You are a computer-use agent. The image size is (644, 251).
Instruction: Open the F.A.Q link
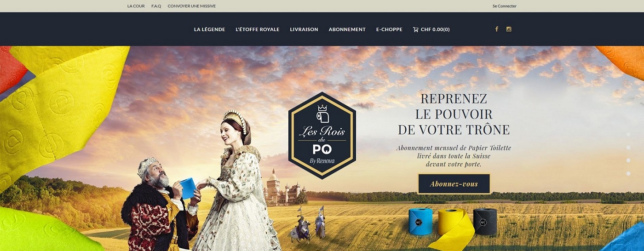pyautogui.click(x=156, y=6)
